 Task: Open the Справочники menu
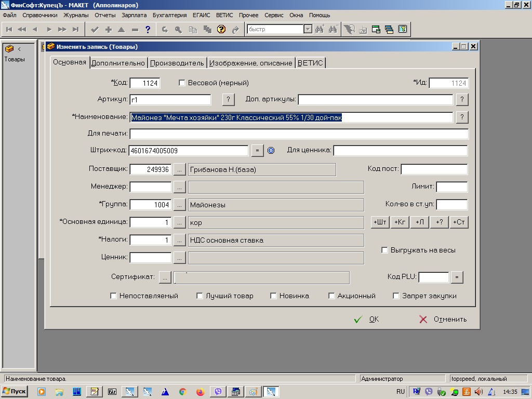tap(40, 15)
